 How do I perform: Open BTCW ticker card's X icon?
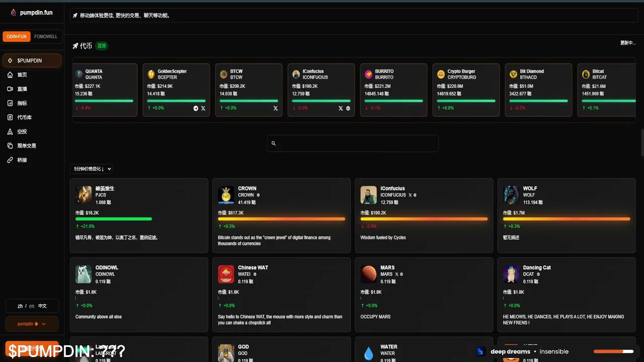point(276,108)
